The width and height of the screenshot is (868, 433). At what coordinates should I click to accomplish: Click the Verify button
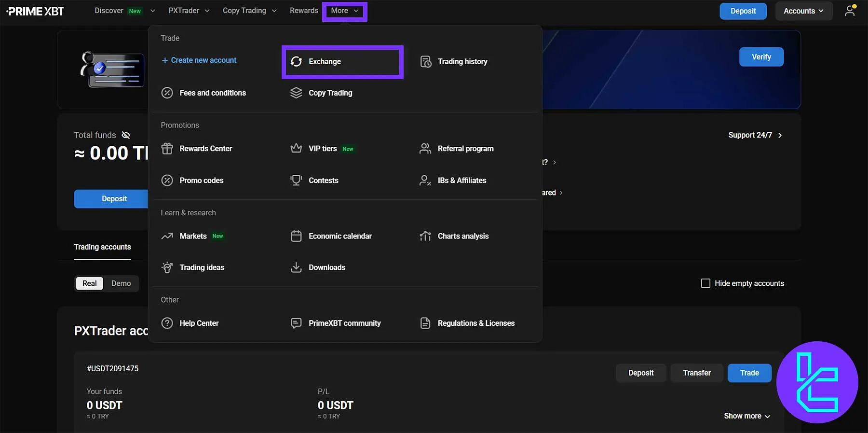point(761,57)
